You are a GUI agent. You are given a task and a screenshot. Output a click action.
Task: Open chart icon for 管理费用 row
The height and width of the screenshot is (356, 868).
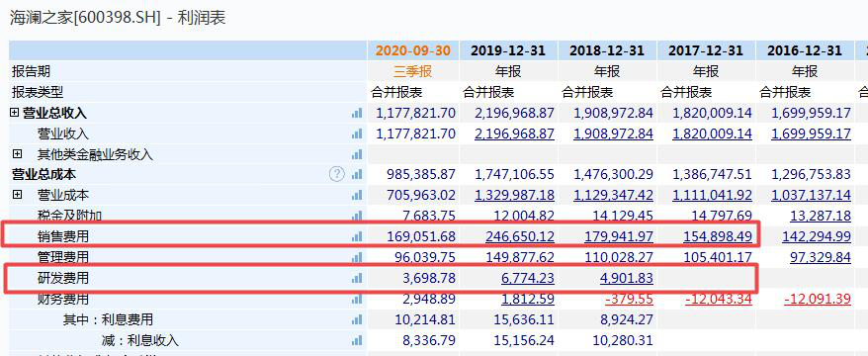coord(357,257)
